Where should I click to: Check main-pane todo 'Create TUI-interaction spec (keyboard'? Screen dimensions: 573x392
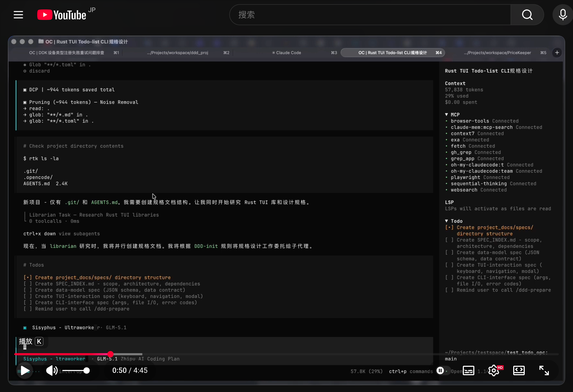pyautogui.click(x=28, y=296)
